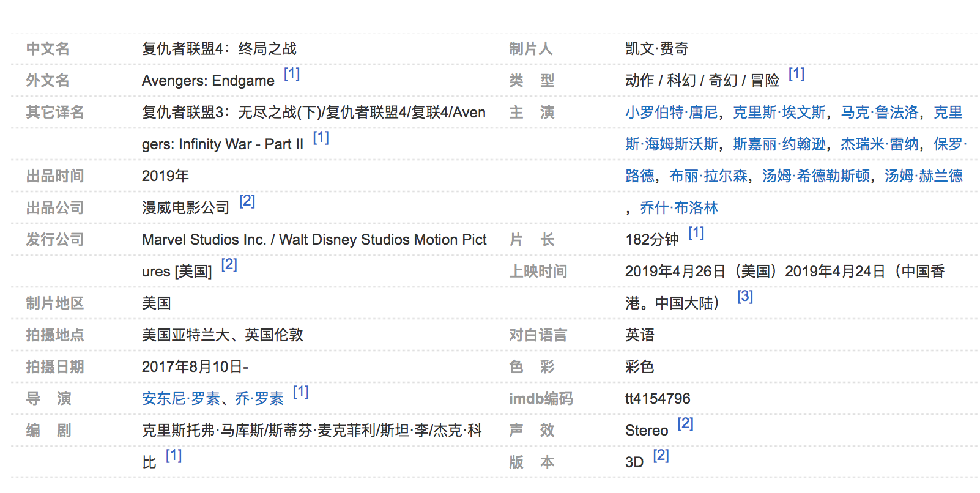
Task: Click the color value 彩色
Action: 640,367
